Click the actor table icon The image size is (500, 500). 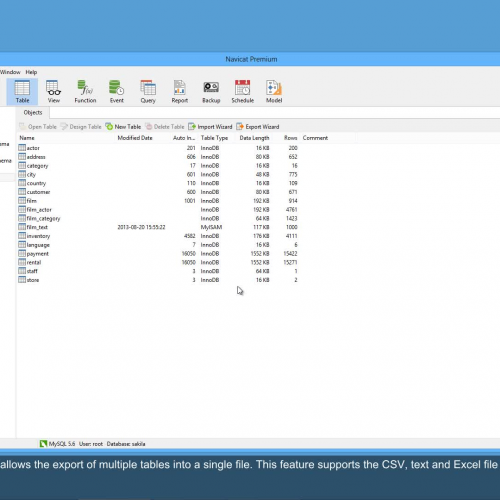[22, 147]
